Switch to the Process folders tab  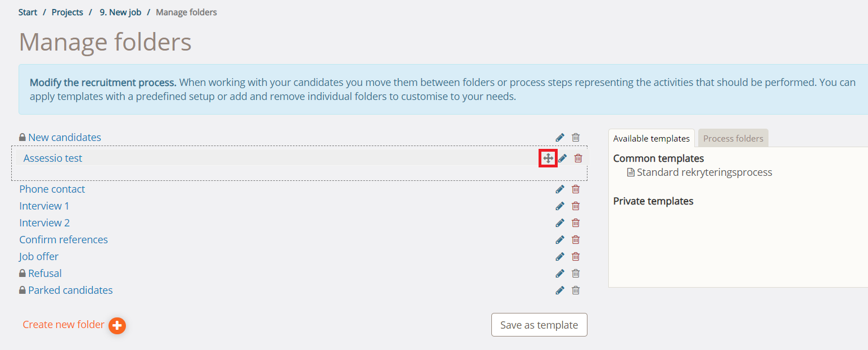733,138
